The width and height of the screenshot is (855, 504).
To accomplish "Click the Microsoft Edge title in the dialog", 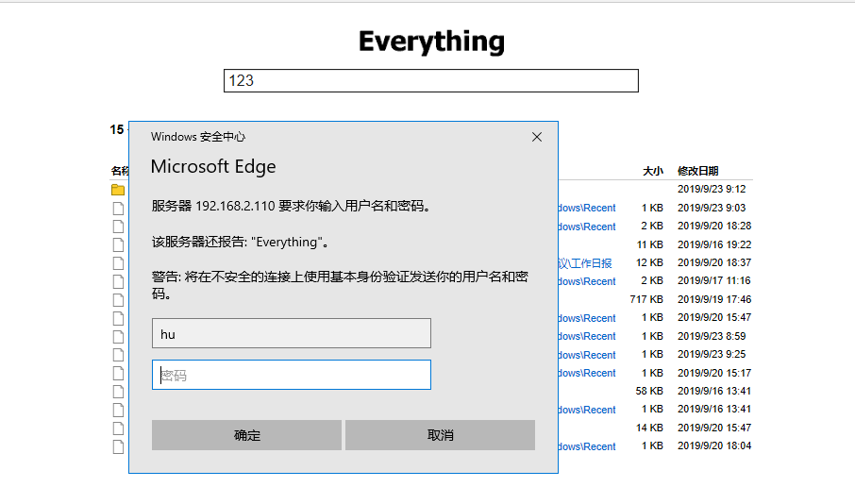I will tap(213, 166).
